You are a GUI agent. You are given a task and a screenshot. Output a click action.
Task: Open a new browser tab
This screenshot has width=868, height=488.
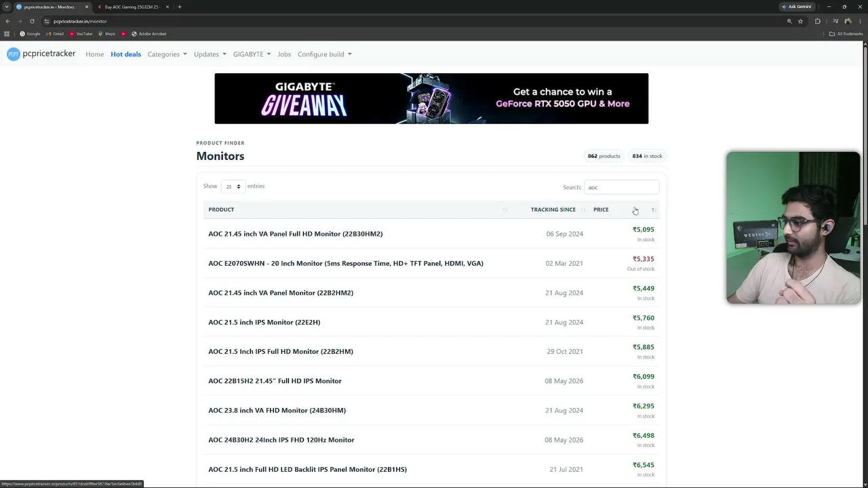pos(179,7)
